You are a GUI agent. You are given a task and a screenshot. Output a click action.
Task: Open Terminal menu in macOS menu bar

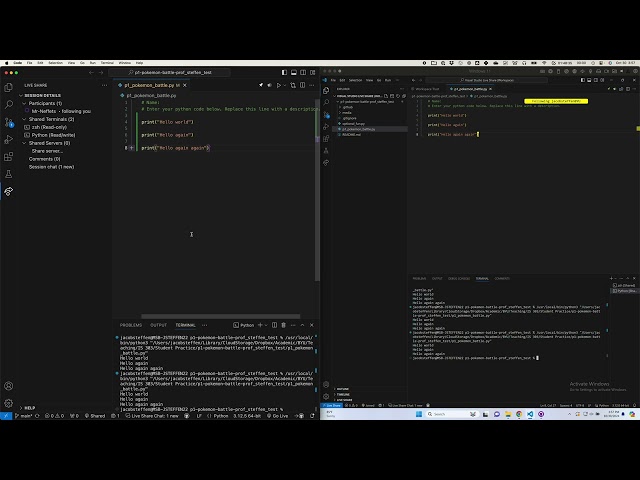click(107, 63)
